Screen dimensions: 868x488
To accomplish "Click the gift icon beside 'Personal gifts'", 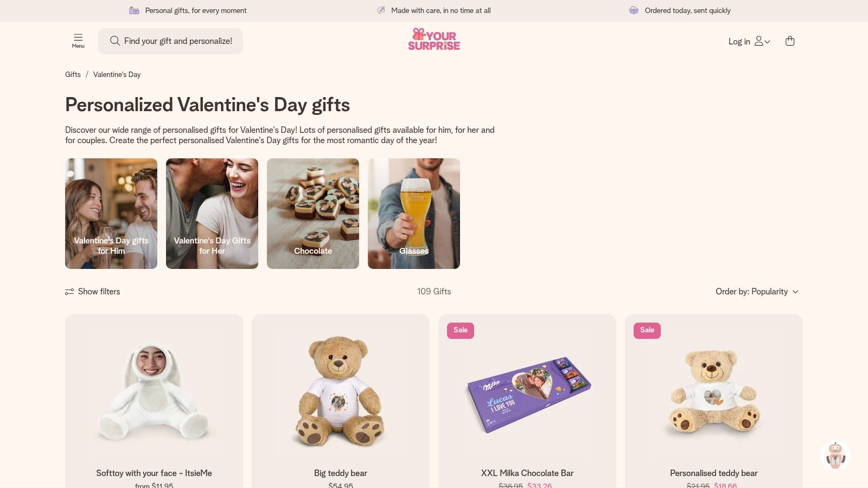I will pos(134,10).
